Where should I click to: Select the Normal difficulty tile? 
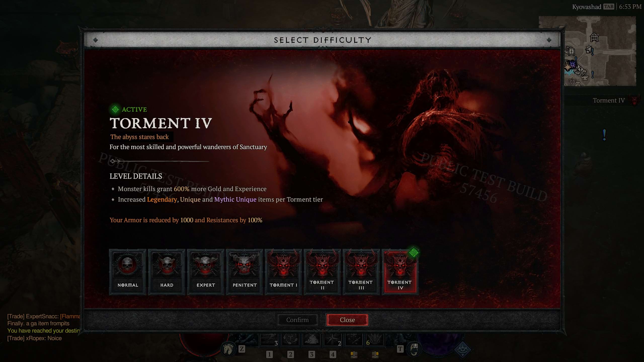point(128,272)
